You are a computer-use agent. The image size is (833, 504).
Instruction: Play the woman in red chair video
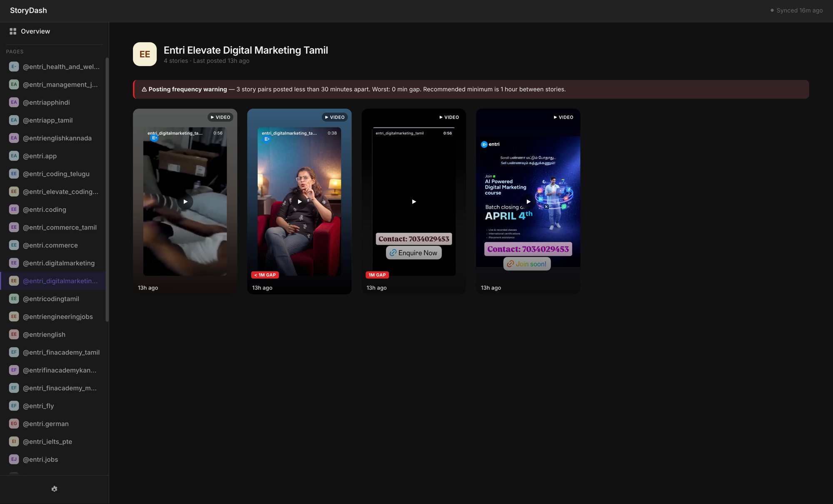point(299,202)
